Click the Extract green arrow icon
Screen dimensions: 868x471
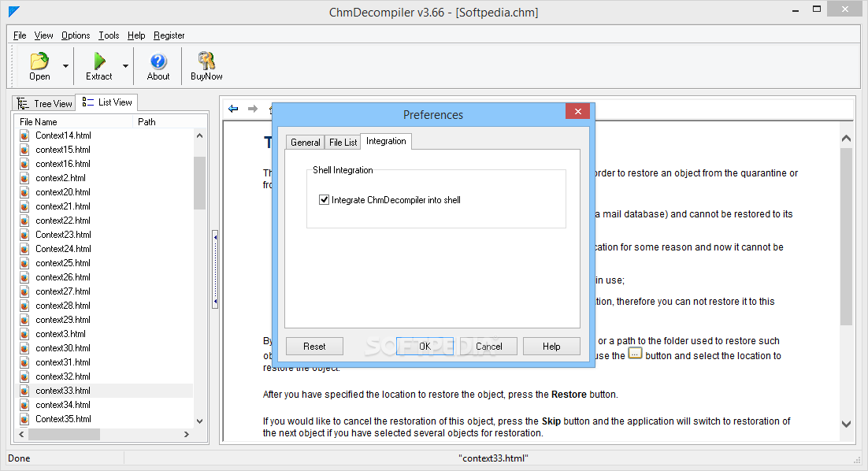pos(99,61)
